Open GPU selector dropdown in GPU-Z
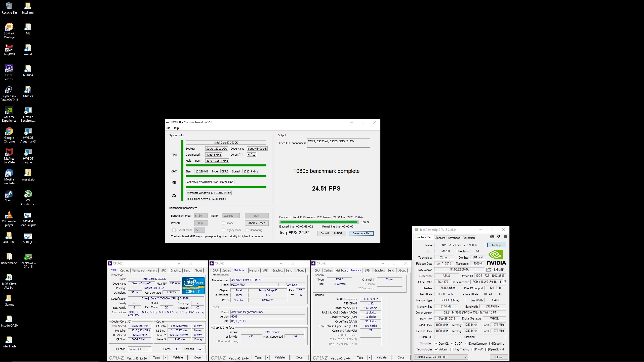 (441, 357)
